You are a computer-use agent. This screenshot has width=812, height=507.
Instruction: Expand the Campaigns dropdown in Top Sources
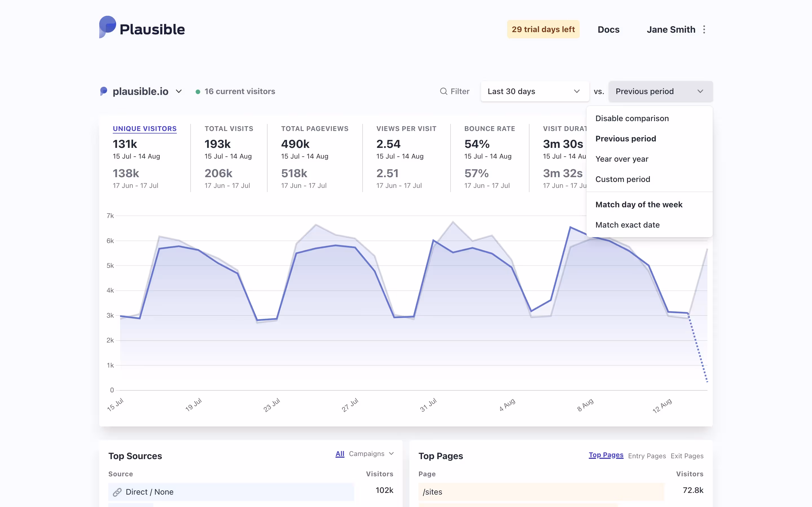click(x=371, y=454)
